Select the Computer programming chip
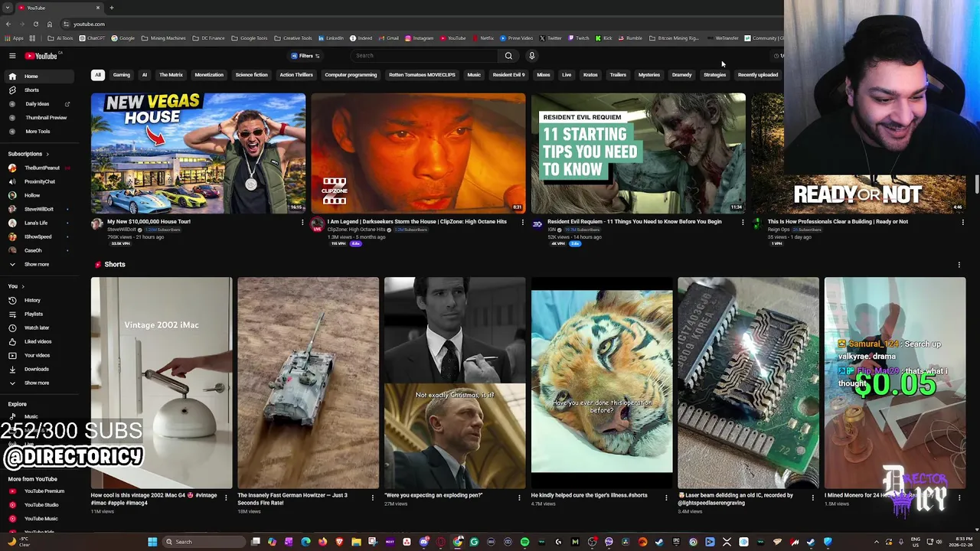 [351, 75]
